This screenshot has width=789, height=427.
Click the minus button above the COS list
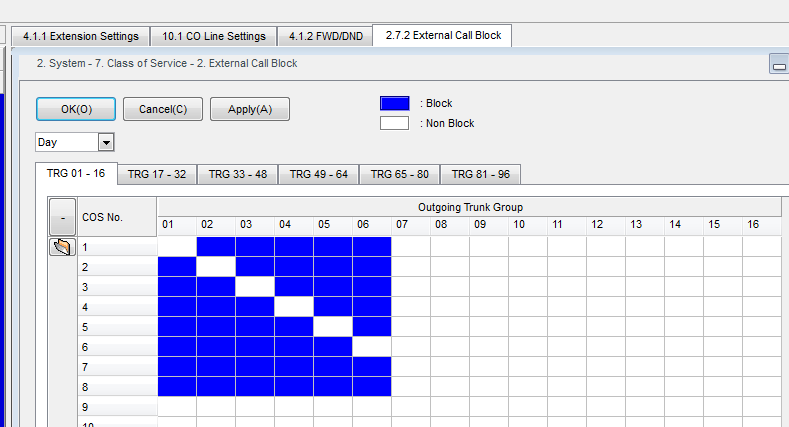[62, 217]
